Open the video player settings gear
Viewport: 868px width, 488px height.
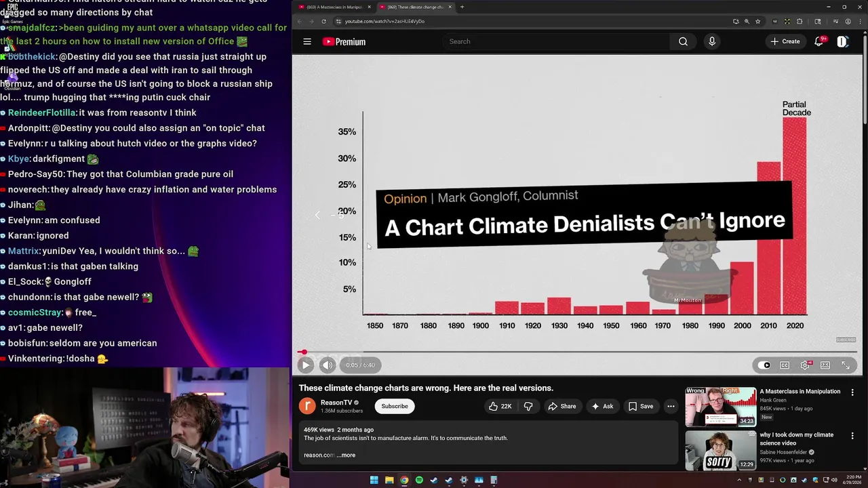[805, 365]
